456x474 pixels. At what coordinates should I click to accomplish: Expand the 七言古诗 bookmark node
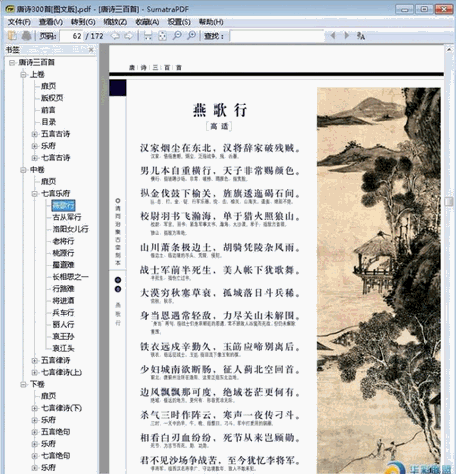point(34,158)
